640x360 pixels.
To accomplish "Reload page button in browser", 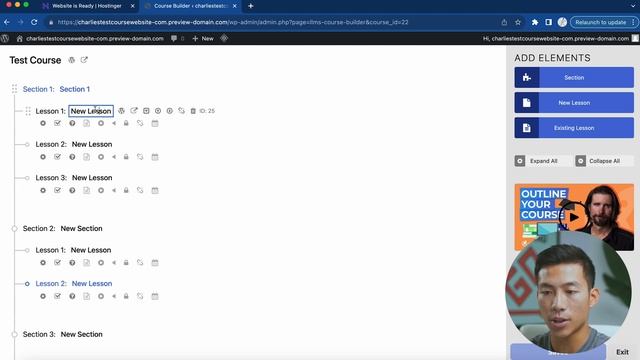I will click(34, 22).
